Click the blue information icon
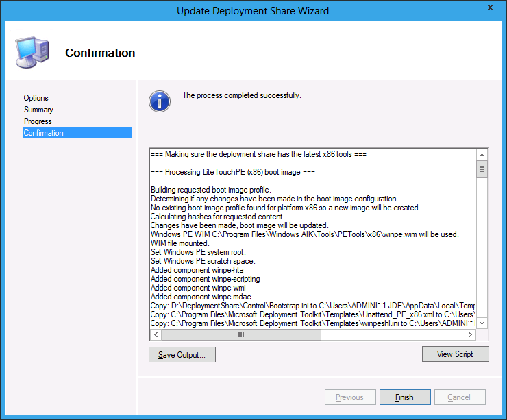 [160, 101]
